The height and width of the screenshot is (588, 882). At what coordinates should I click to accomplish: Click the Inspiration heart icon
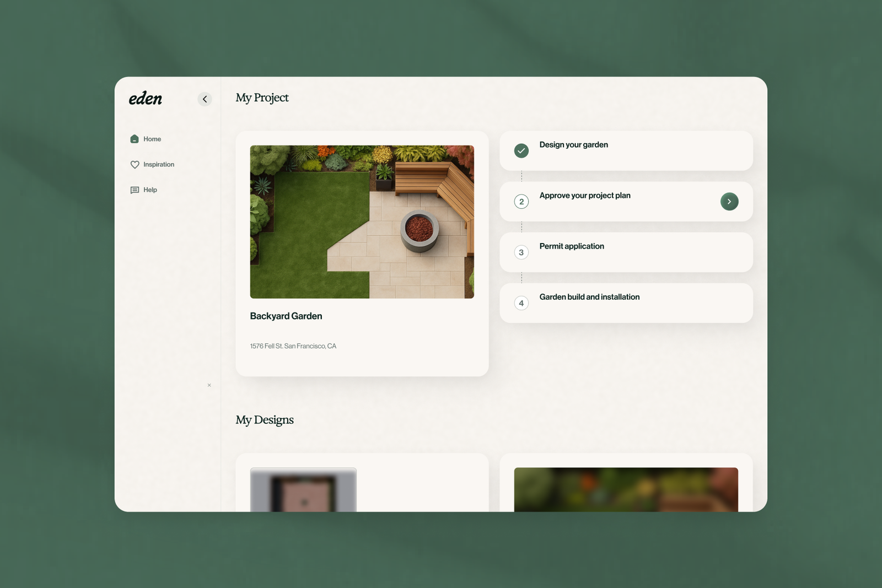[135, 164]
